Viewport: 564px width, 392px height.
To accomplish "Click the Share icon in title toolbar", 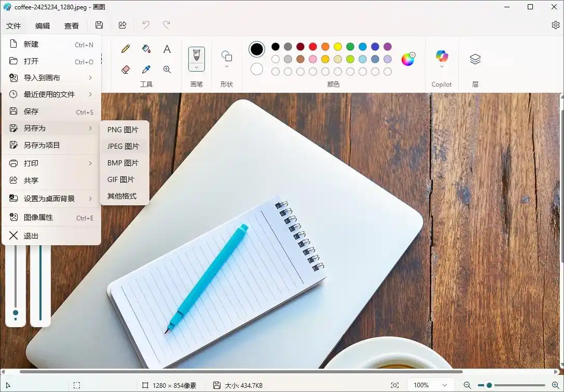I will click(x=122, y=25).
